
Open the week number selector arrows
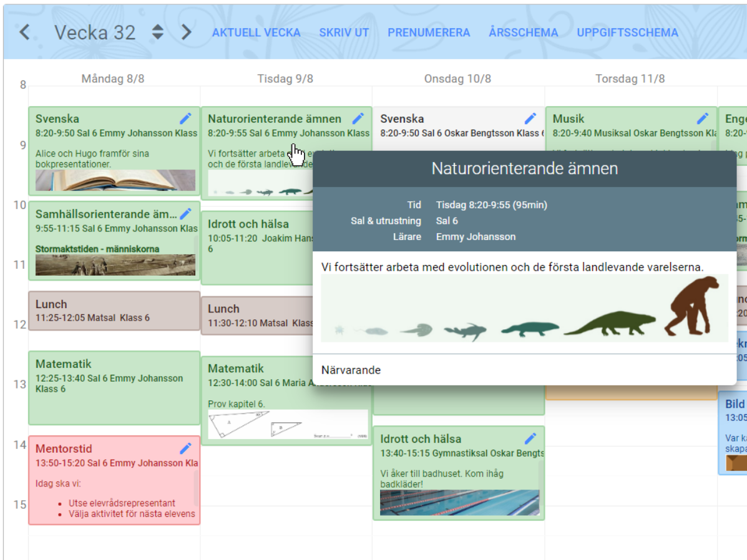[x=158, y=32]
